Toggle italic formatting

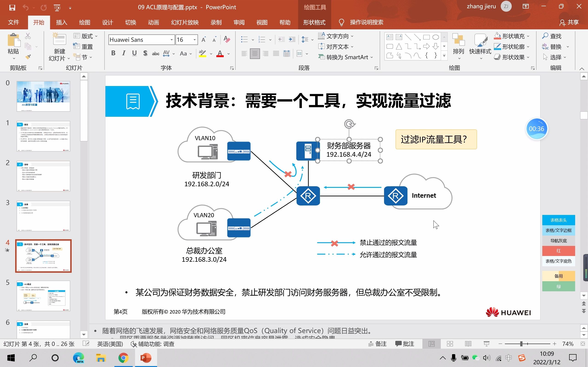tap(124, 53)
